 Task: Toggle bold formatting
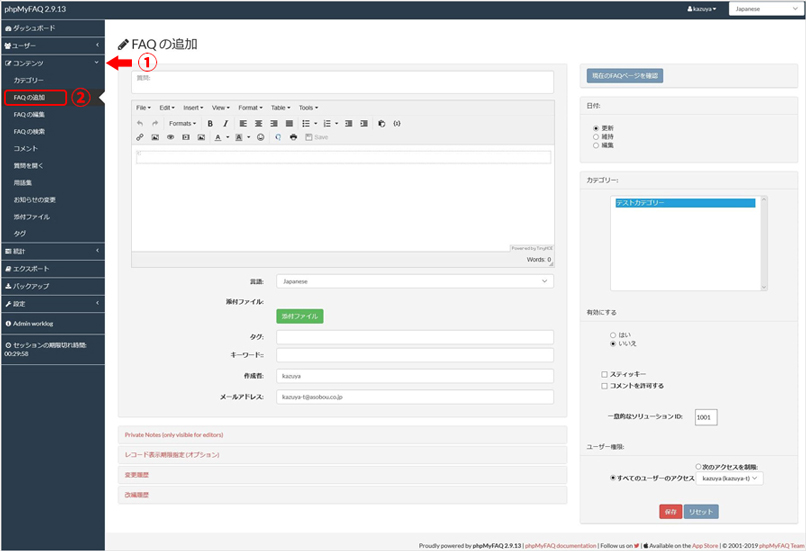(210, 123)
